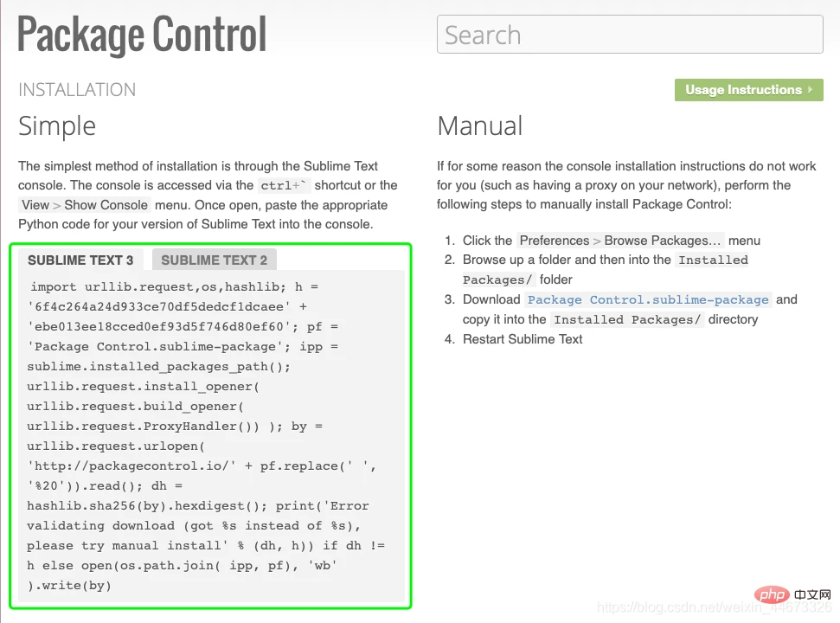Switch to the SUBLIME TEXT 3 tab
The height and width of the screenshot is (623, 840).
(80, 260)
